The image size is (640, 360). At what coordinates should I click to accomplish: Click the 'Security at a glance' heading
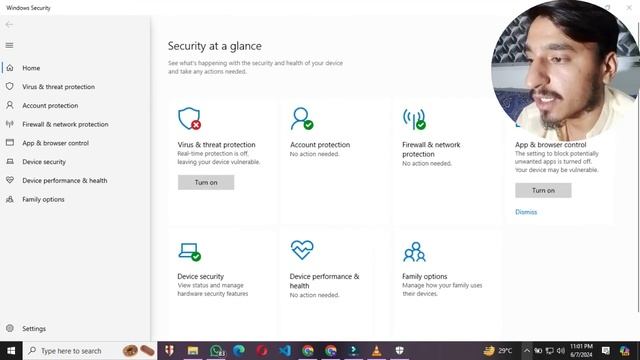(x=215, y=46)
